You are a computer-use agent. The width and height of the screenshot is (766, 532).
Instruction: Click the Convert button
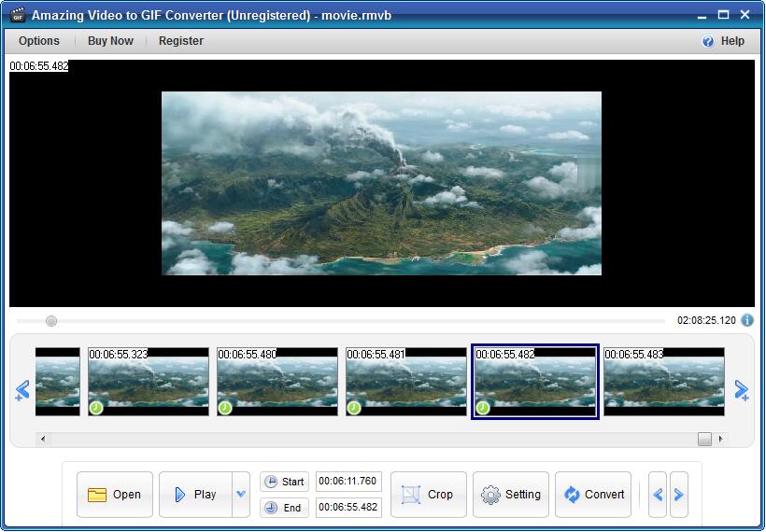click(593, 495)
